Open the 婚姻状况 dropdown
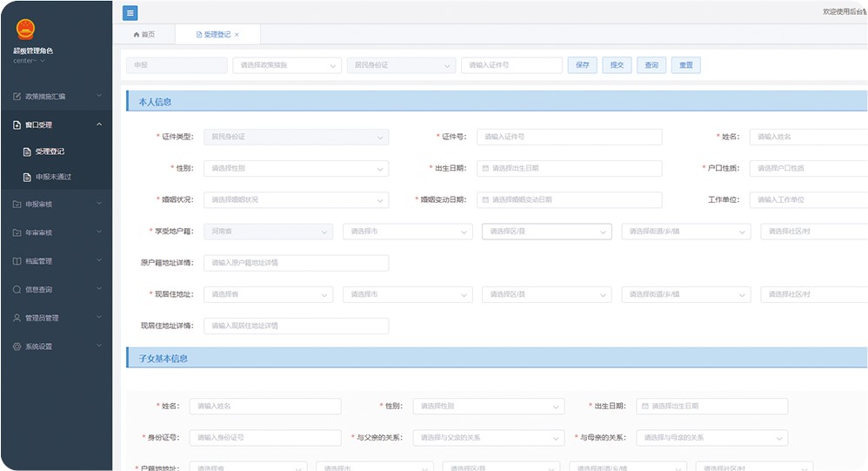Image resolution: width=868 pixels, height=471 pixels. pos(297,200)
